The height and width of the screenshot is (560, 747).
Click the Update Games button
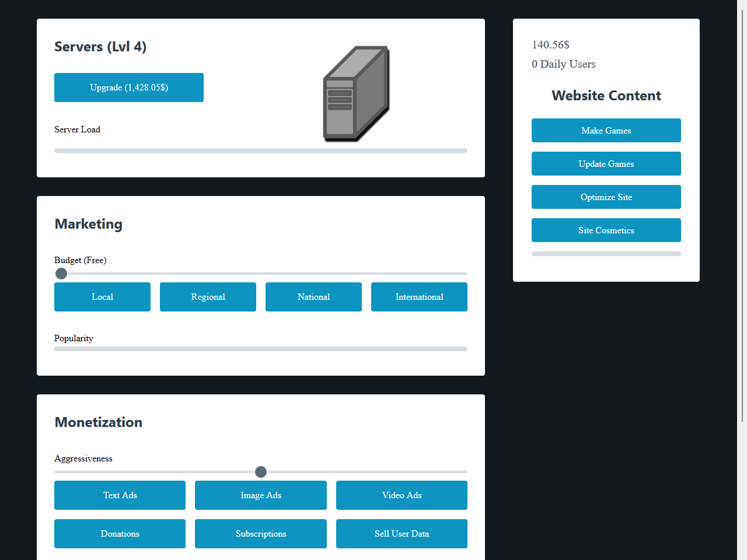pyautogui.click(x=606, y=164)
